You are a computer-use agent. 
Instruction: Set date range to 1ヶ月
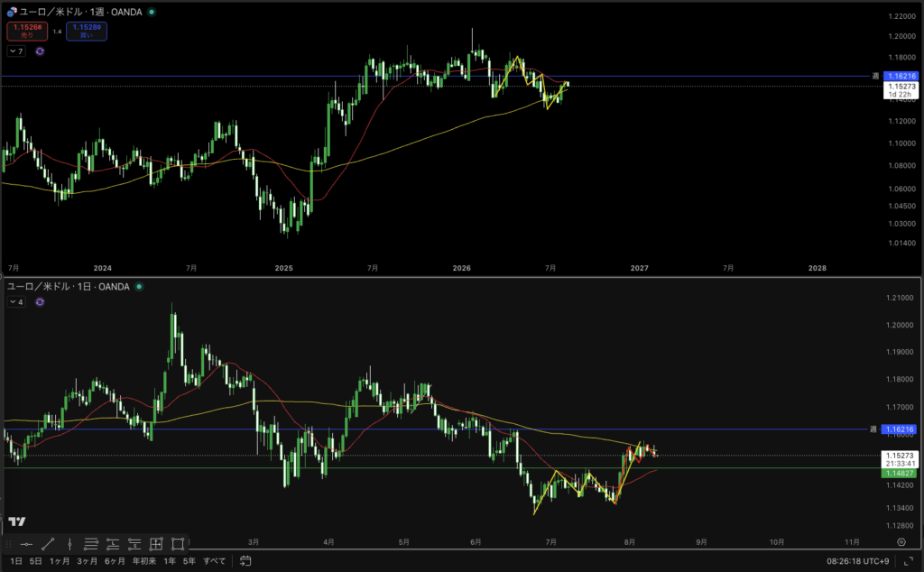click(x=60, y=561)
